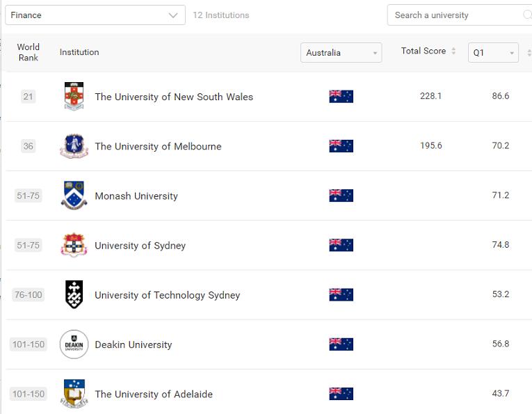Image resolution: width=532 pixels, height=414 pixels.
Task: Click the University of Adelaide crest logo
Action: (74, 394)
